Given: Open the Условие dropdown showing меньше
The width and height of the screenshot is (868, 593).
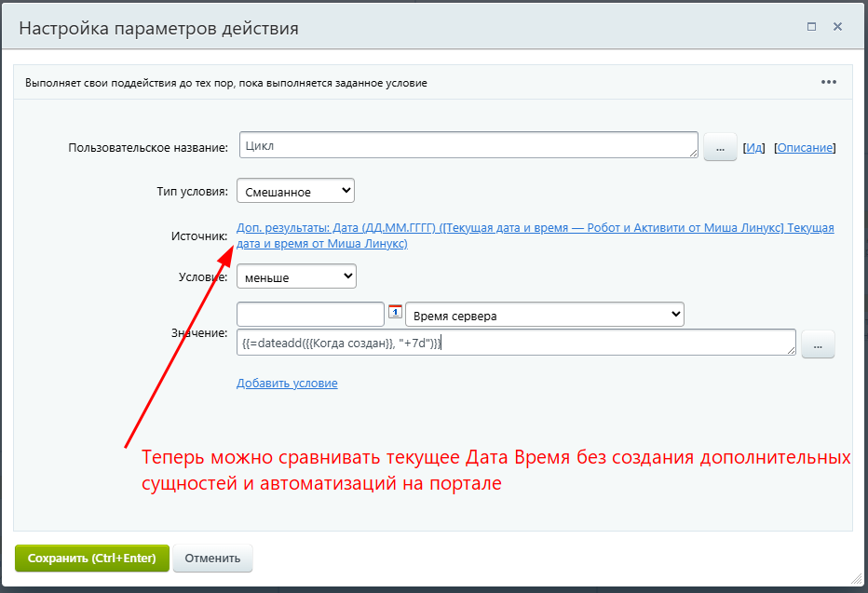Looking at the screenshot, I should pos(296,276).
